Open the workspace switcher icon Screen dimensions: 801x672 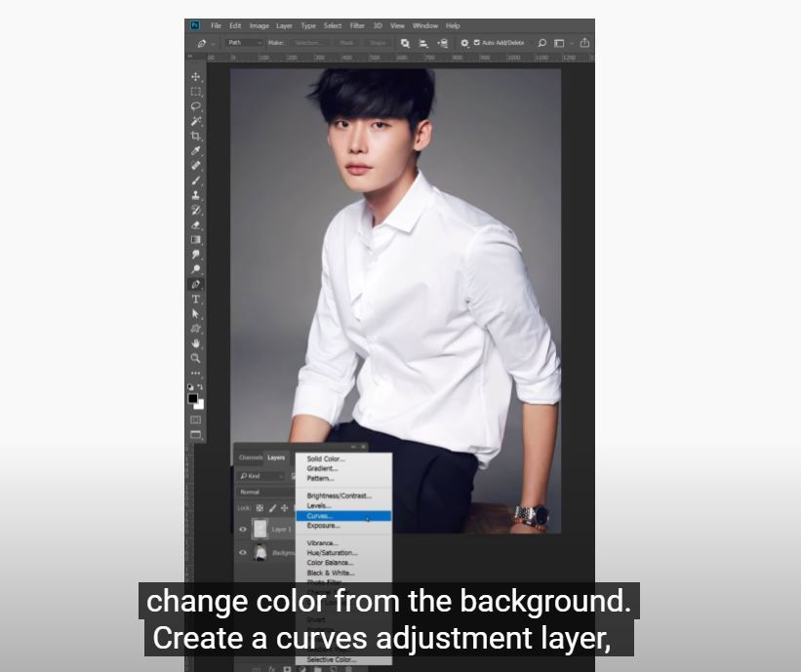[x=559, y=44]
